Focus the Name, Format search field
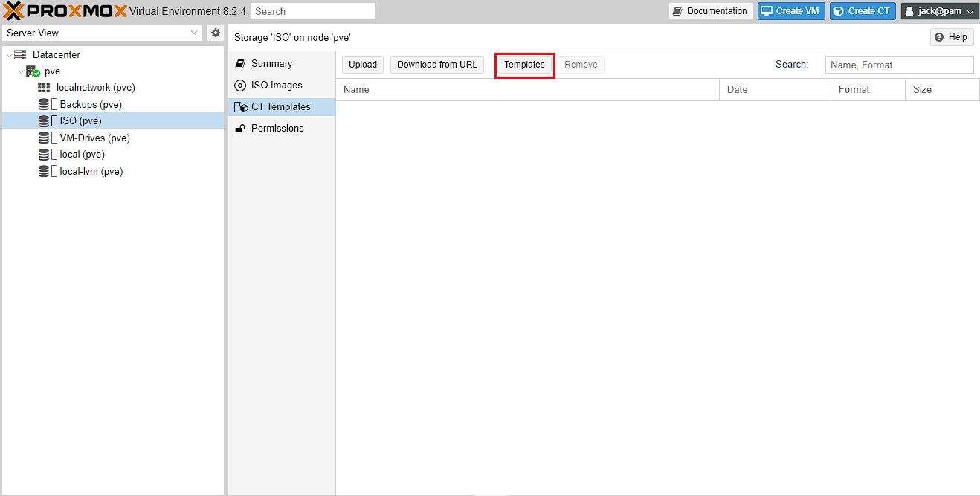This screenshot has height=496, width=980. [x=899, y=65]
